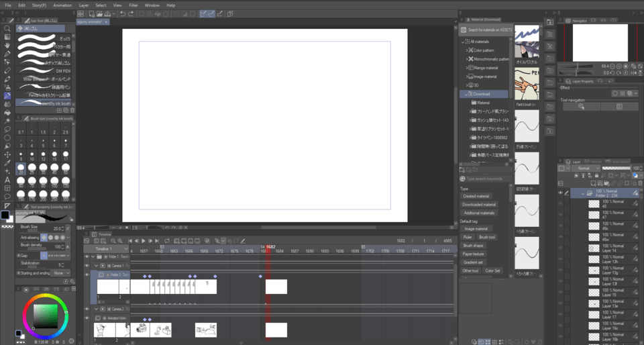Play the animation in Timeline

(x=144, y=241)
